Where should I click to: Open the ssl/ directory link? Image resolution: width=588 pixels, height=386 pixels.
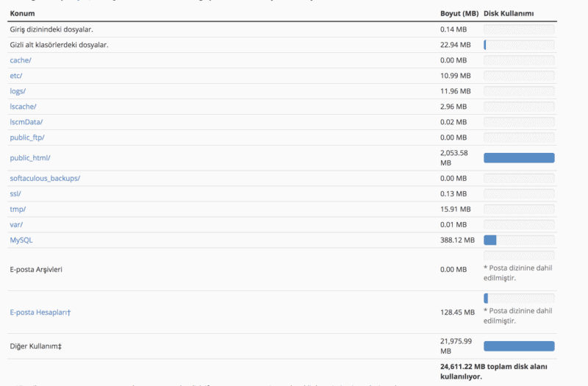pos(15,194)
